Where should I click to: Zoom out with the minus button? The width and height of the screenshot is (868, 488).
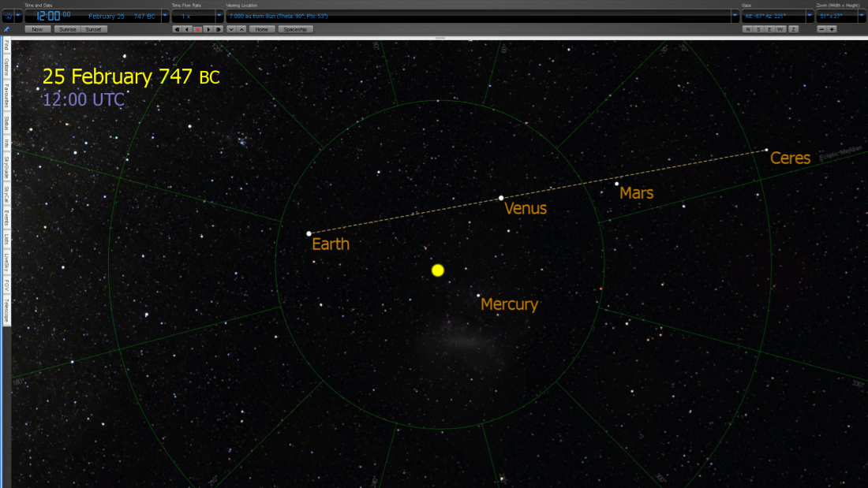pos(821,29)
